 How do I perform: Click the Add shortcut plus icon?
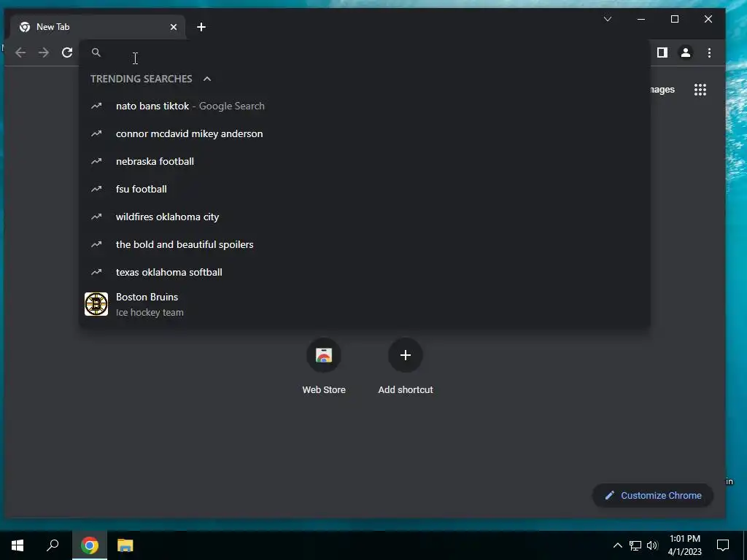click(x=406, y=355)
